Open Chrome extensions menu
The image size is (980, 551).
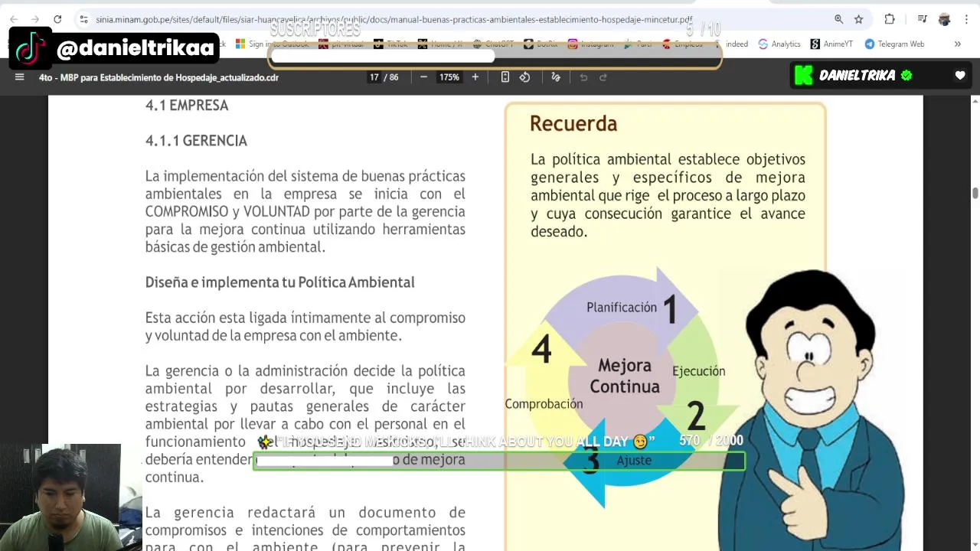click(x=890, y=19)
